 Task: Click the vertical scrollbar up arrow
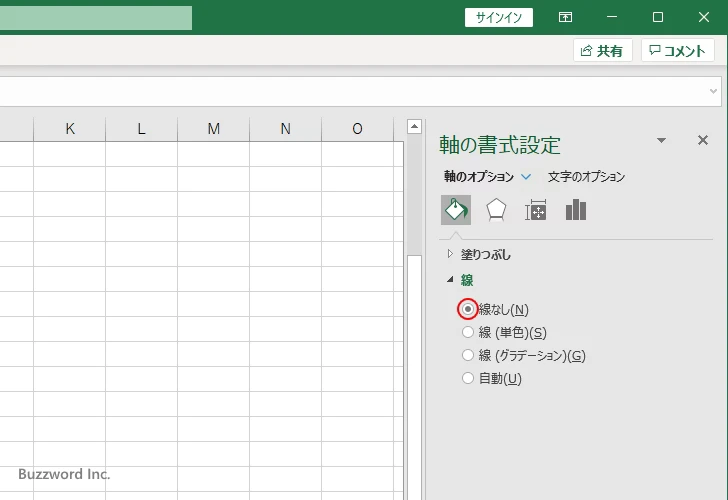tap(414, 126)
